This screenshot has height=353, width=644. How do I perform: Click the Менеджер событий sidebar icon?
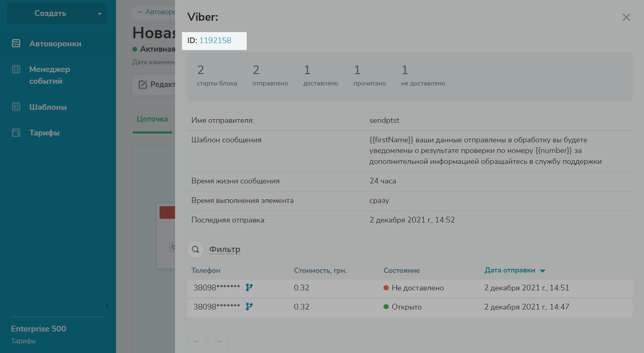pyautogui.click(x=16, y=70)
